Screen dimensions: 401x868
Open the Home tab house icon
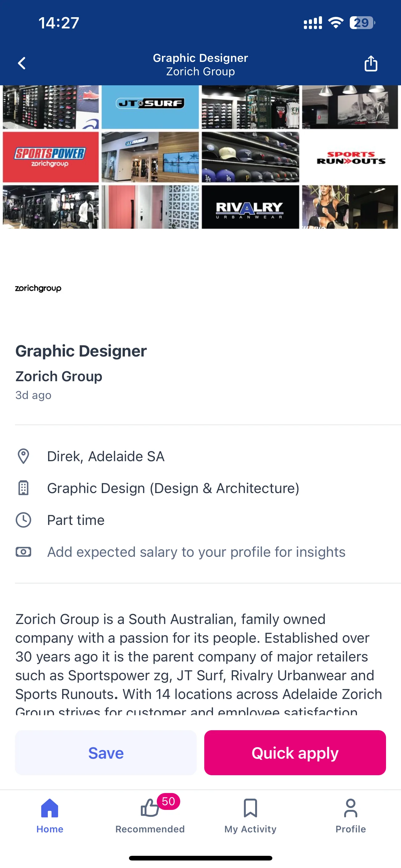tap(50, 808)
